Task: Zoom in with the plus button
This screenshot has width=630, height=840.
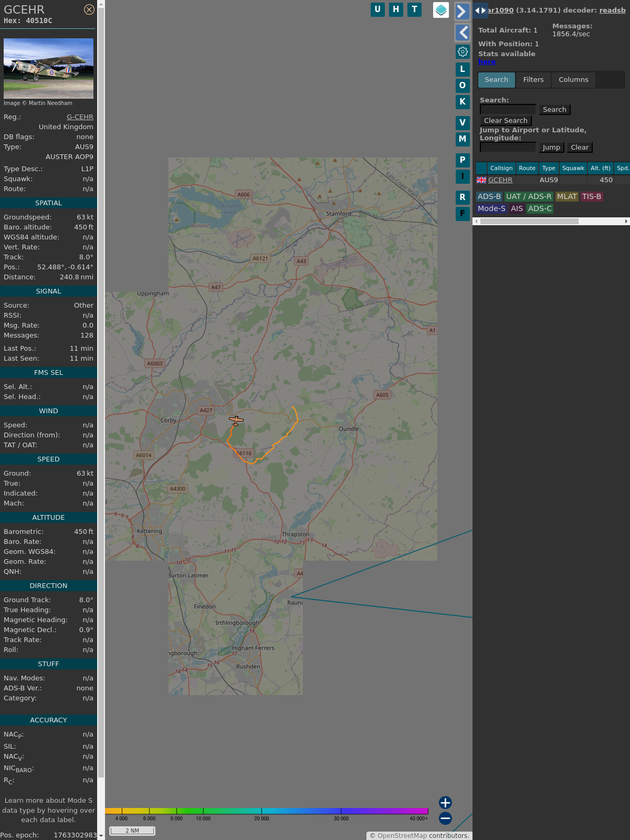Action: [445, 802]
